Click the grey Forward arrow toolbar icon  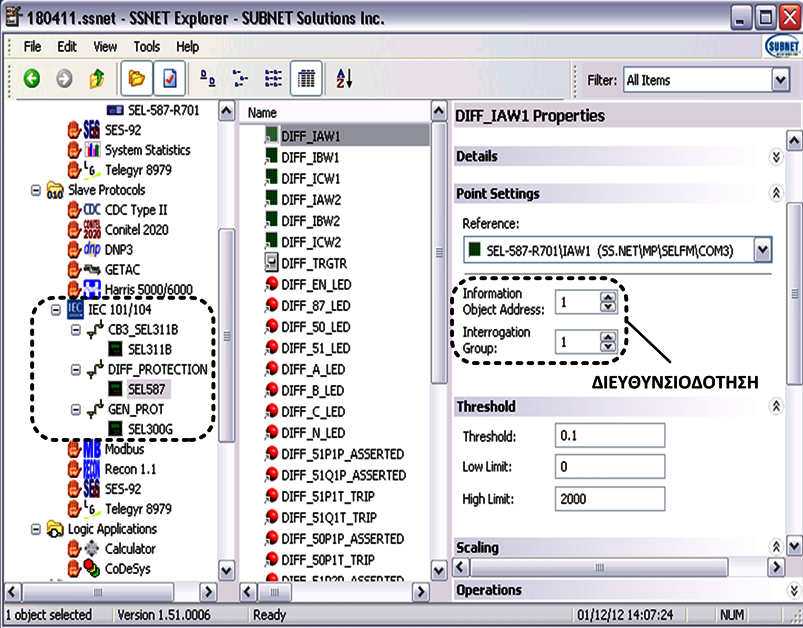point(64,78)
